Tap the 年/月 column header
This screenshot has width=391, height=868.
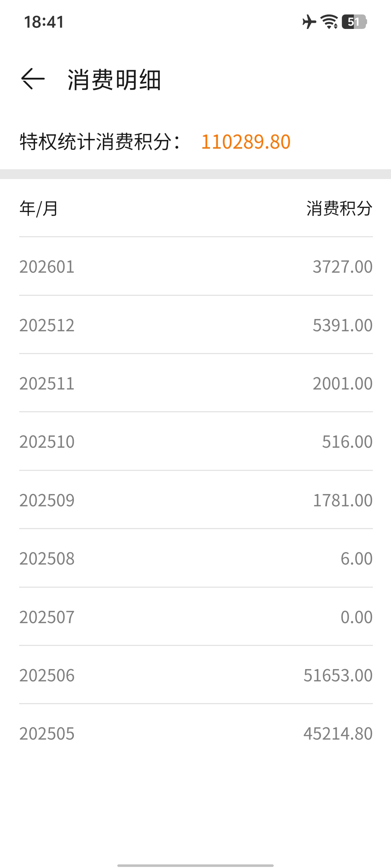(39, 208)
